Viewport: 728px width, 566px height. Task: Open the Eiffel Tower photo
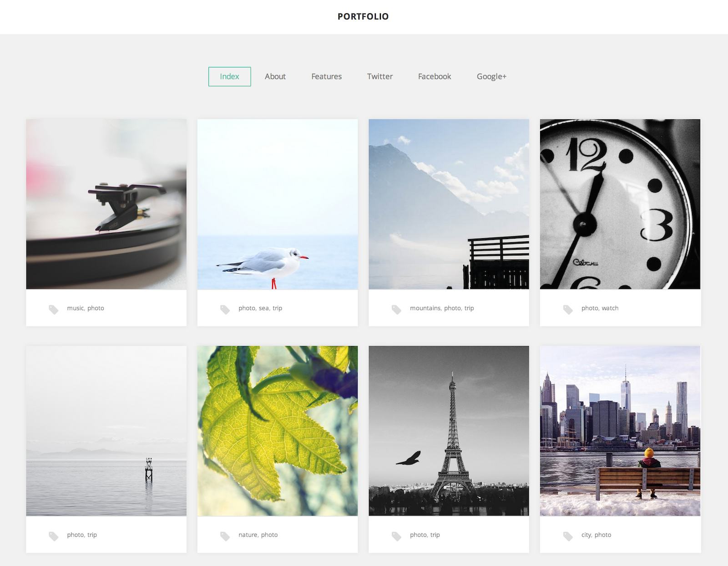[x=449, y=431]
